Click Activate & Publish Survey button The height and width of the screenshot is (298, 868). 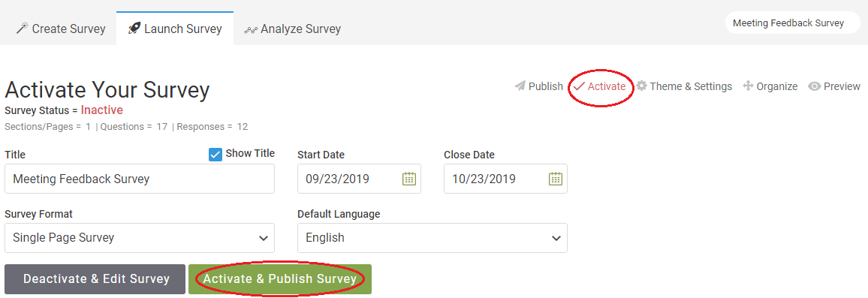[x=280, y=278]
